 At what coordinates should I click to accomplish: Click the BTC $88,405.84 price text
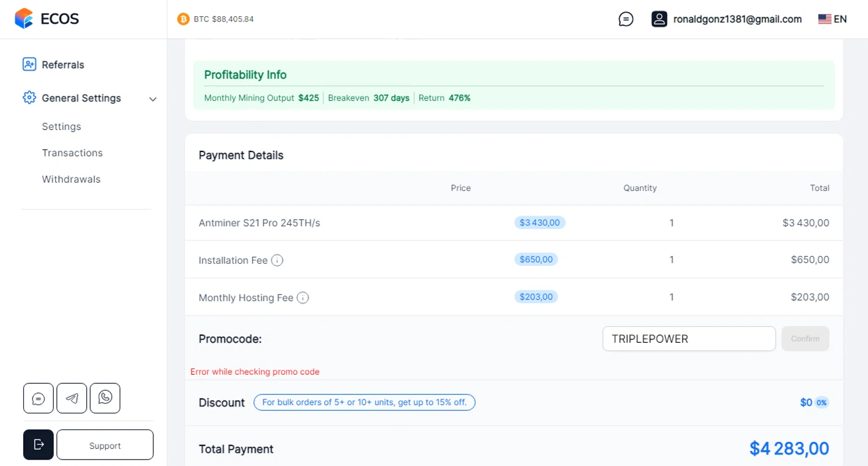tap(223, 19)
